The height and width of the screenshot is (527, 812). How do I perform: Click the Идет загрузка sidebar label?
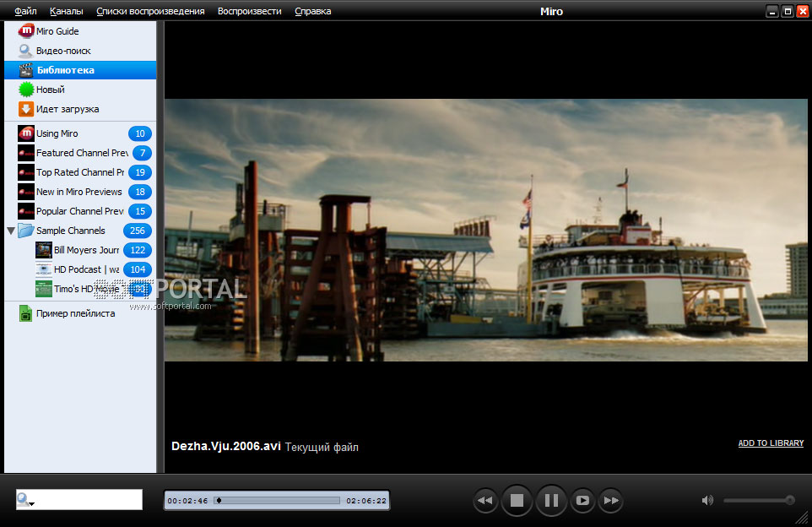68,109
